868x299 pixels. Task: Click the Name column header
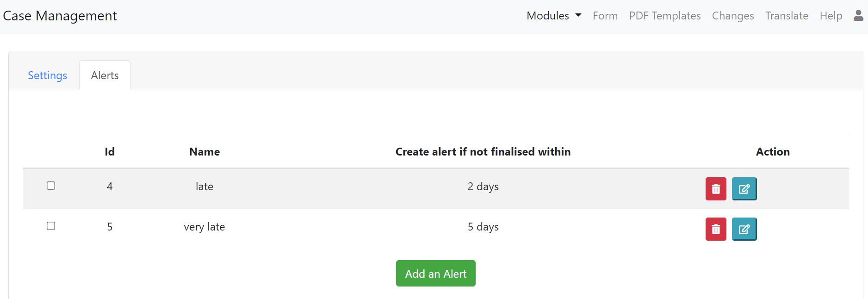coord(205,152)
